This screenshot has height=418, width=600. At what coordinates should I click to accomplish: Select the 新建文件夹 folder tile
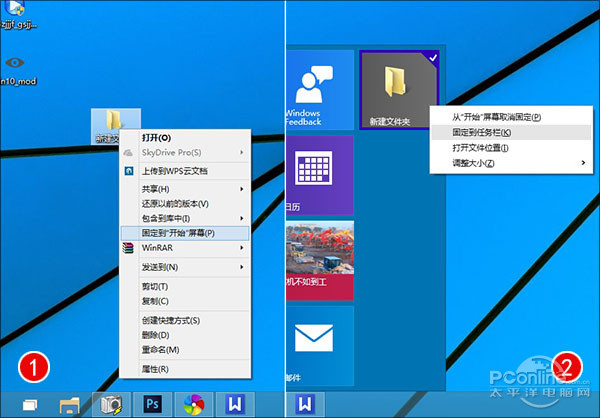(399, 90)
